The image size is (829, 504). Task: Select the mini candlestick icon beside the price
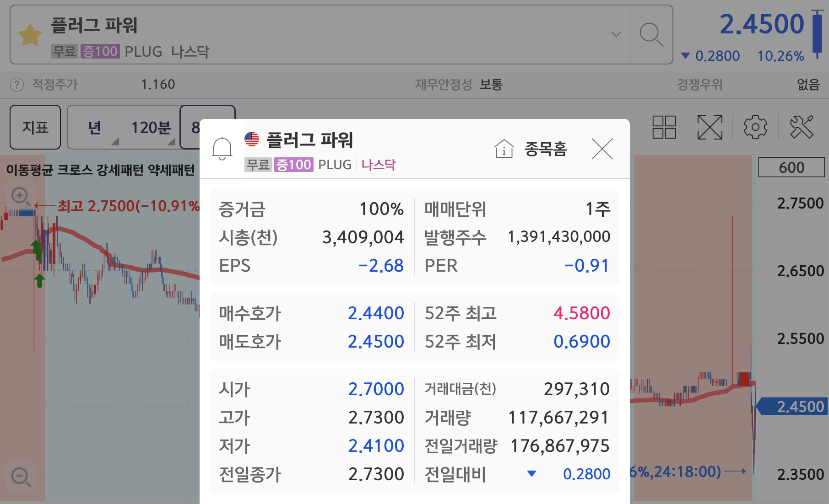(817, 35)
